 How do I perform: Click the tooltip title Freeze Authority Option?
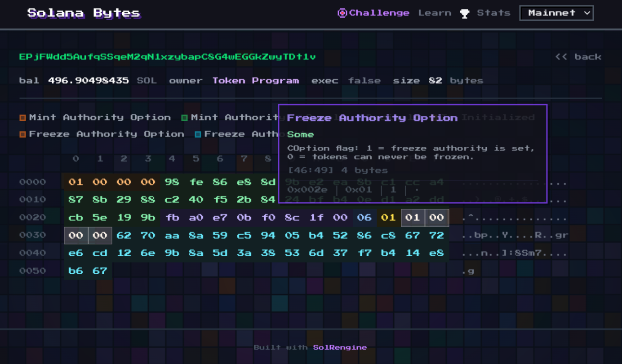[372, 118]
